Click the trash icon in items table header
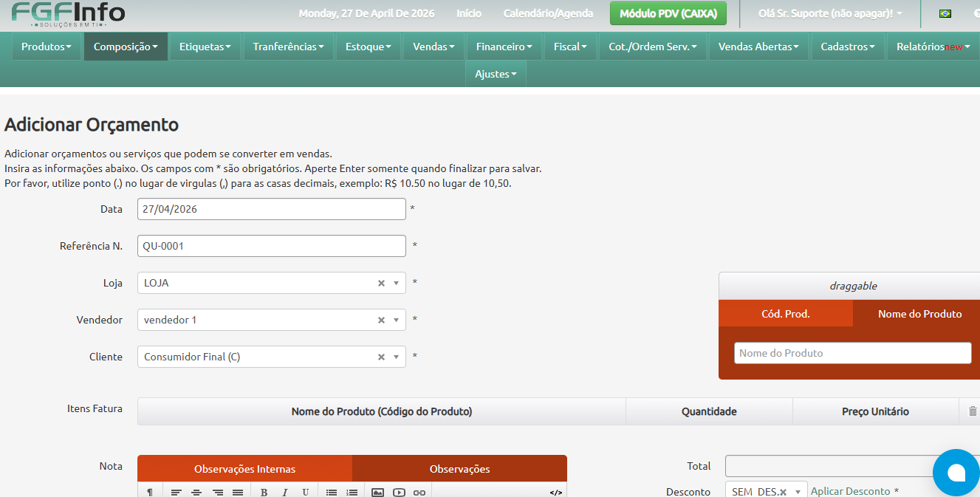This screenshot has height=497, width=980. coord(973,411)
